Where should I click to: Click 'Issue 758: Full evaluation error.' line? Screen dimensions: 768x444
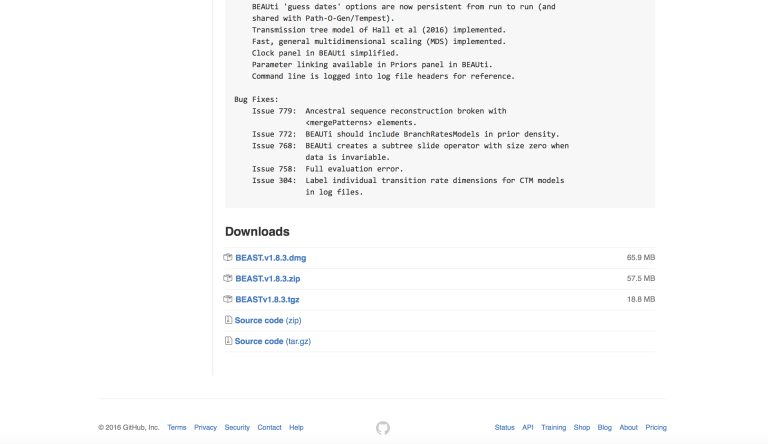click(x=328, y=169)
